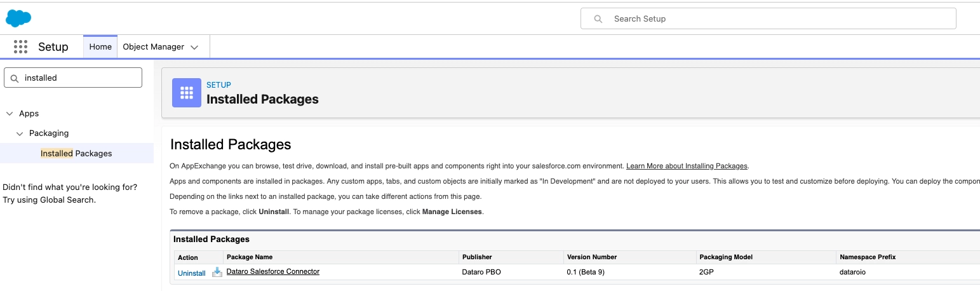980x291 pixels.
Task: Select Installed Packages in sidebar
Action: pos(76,153)
